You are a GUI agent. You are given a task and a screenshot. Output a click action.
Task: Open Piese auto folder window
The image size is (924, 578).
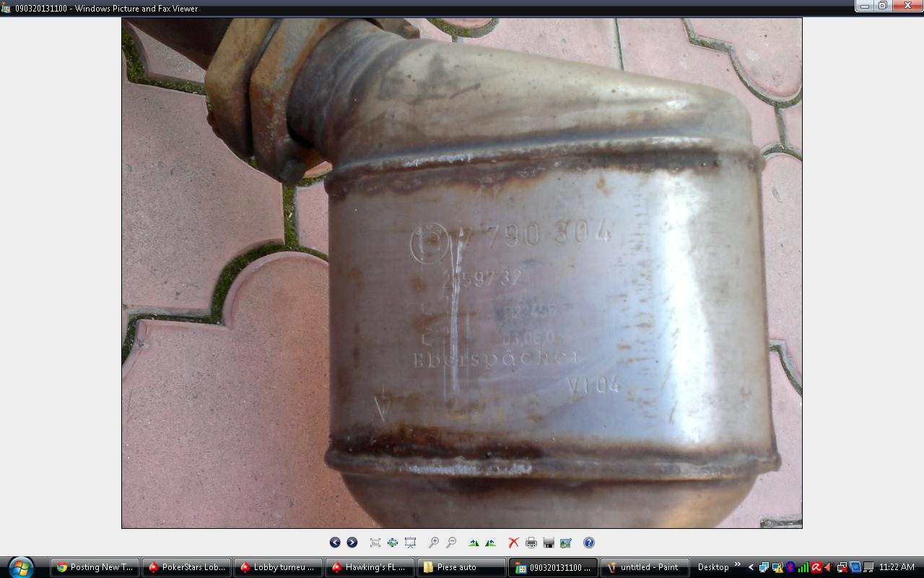coord(462,567)
